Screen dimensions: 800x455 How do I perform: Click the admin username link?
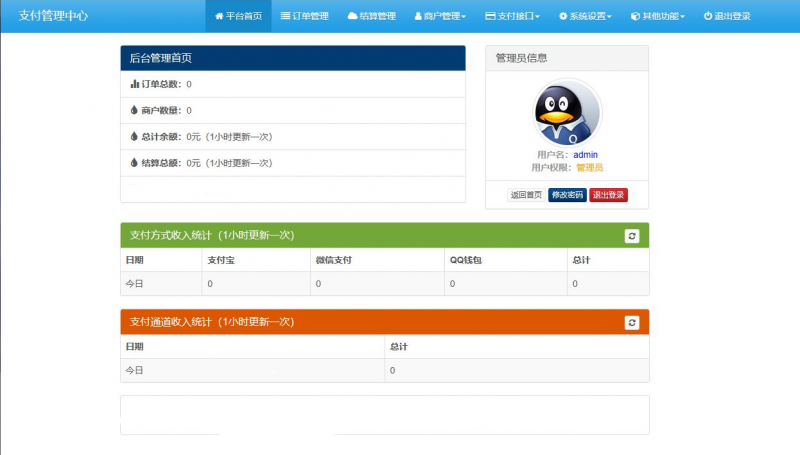pyautogui.click(x=585, y=155)
